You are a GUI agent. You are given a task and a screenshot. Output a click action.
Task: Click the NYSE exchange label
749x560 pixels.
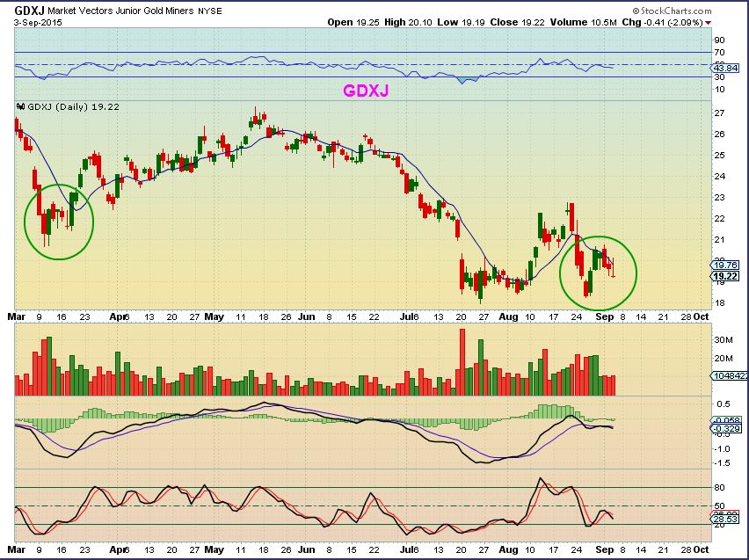click(x=210, y=11)
